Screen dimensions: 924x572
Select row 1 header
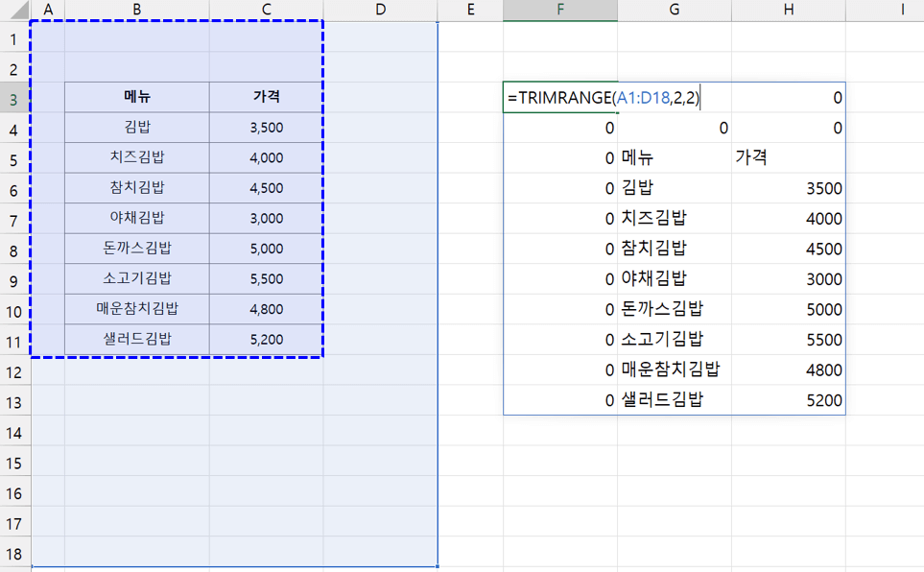pos(14,39)
